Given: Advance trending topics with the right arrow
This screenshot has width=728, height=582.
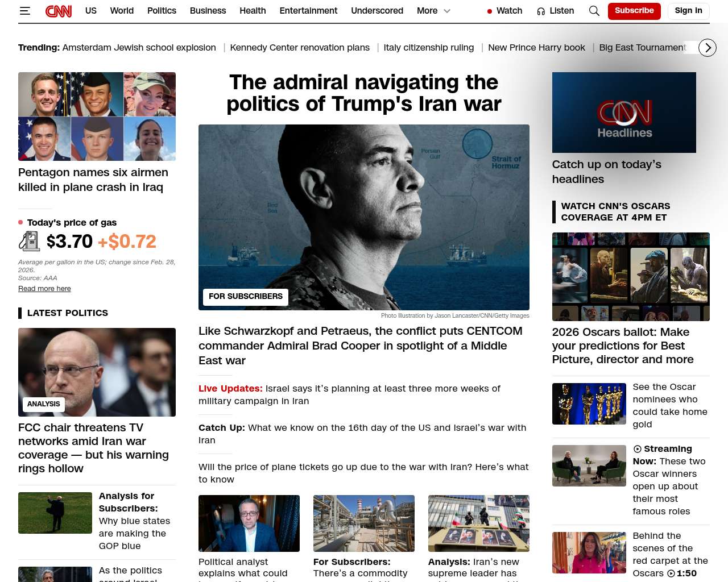Looking at the screenshot, I should 707,48.
